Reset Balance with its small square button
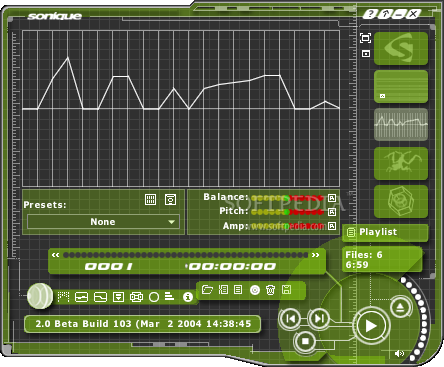The width and height of the screenshot is (444, 367). click(x=332, y=198)
